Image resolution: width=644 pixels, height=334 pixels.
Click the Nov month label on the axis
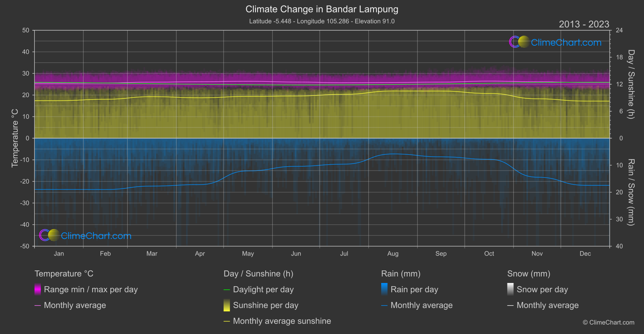tap(537, 253)
